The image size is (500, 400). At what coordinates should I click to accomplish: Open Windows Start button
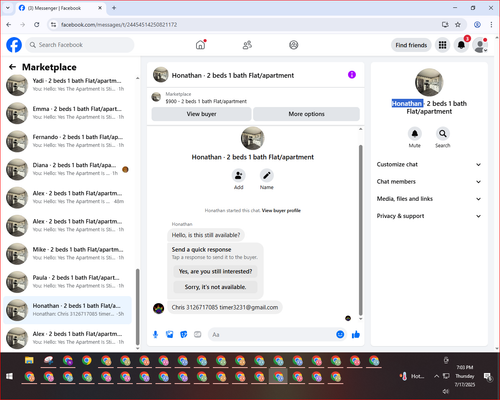[9, 377]
